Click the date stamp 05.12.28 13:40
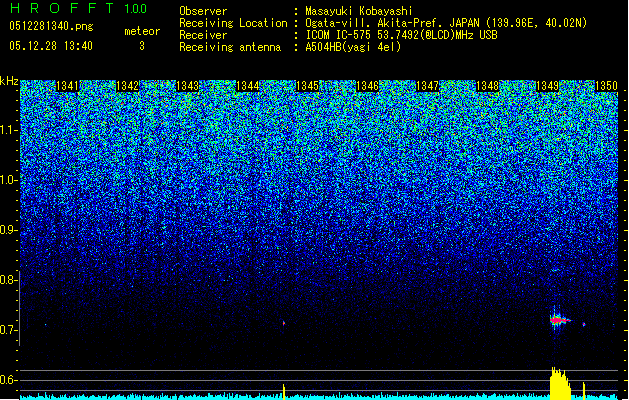Viewport: 629px width, 400px height. (51, 46)
